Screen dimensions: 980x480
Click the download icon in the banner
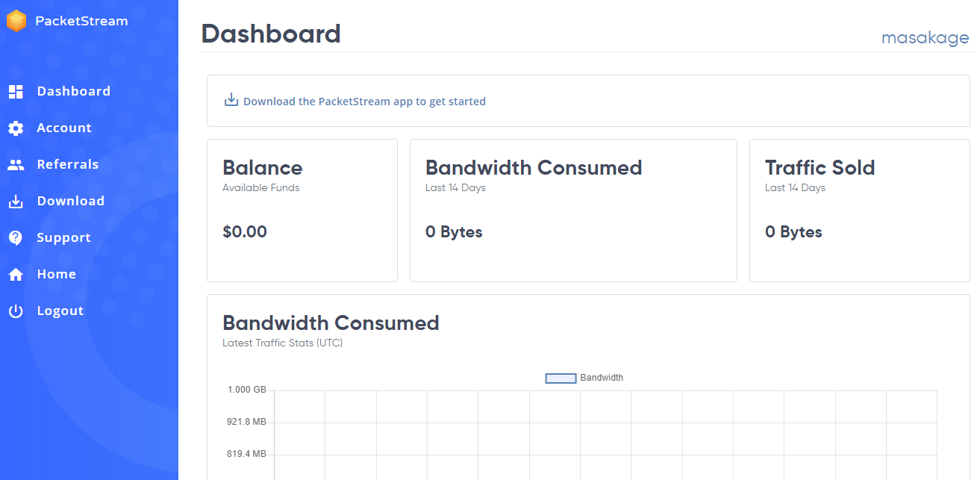[x=231, y=100]
